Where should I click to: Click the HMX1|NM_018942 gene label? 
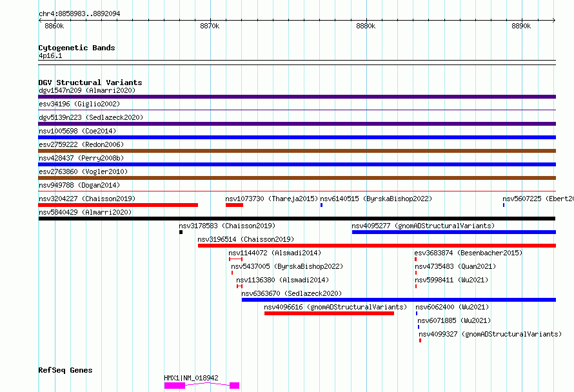tap(191, 378)
